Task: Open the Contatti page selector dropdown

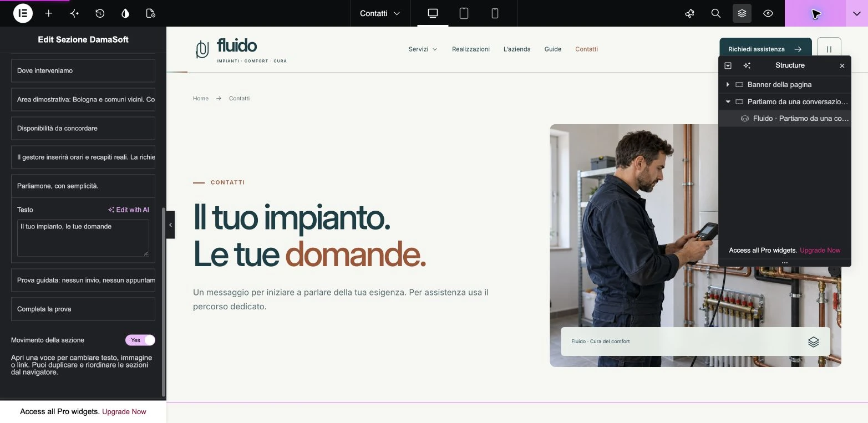Action: 380,13
